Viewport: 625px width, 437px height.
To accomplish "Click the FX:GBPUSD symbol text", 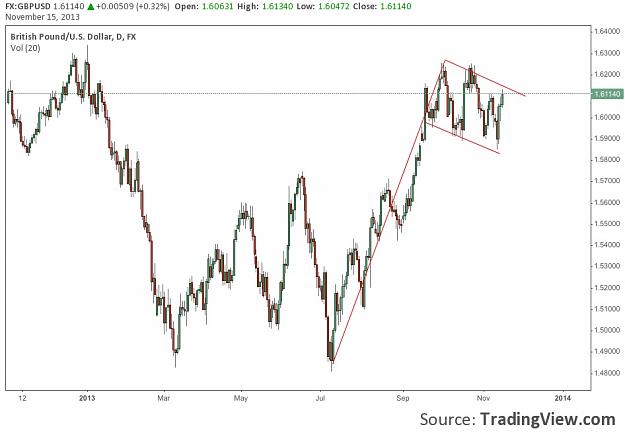I will coord(28,6).
